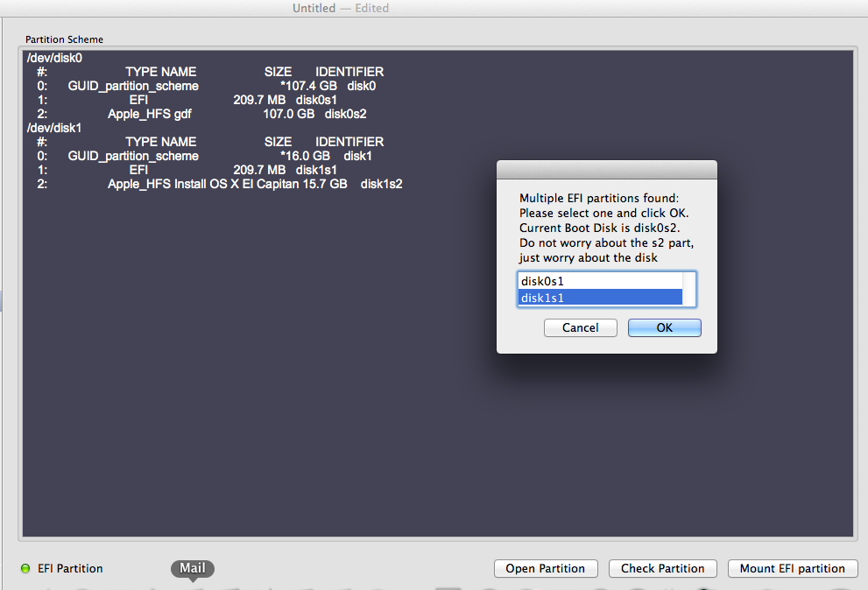Viewport: 868px width, 590px height.
Task: Select disk0s1 in the partition list
Action: coord(600,281)
